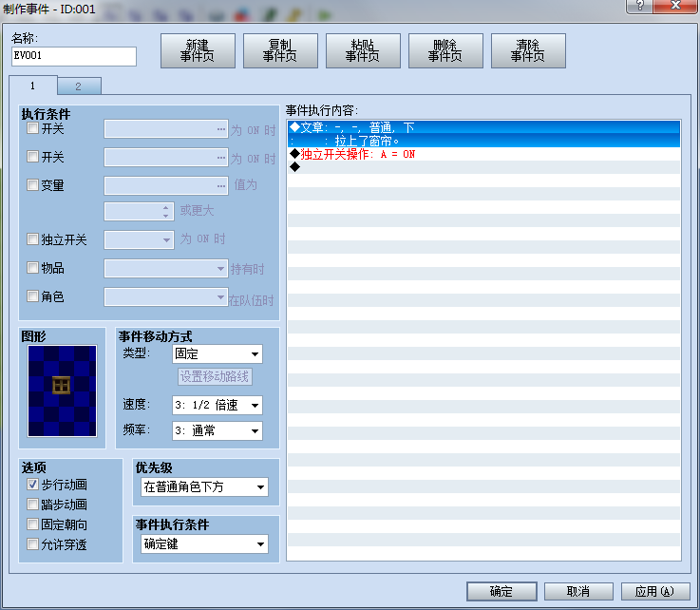Click the 复制事件页 button

(280, 51)
